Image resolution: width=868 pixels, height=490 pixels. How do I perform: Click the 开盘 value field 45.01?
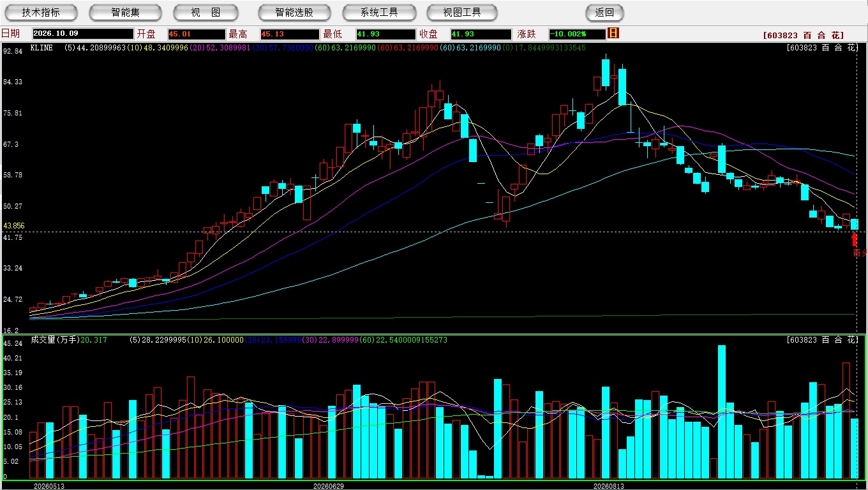197,34
